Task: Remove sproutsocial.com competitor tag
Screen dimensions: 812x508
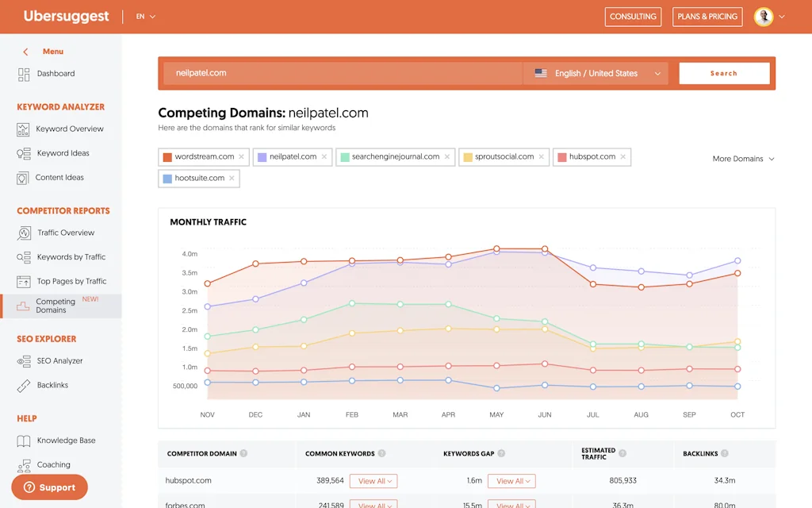Action: tap(541, 156)
